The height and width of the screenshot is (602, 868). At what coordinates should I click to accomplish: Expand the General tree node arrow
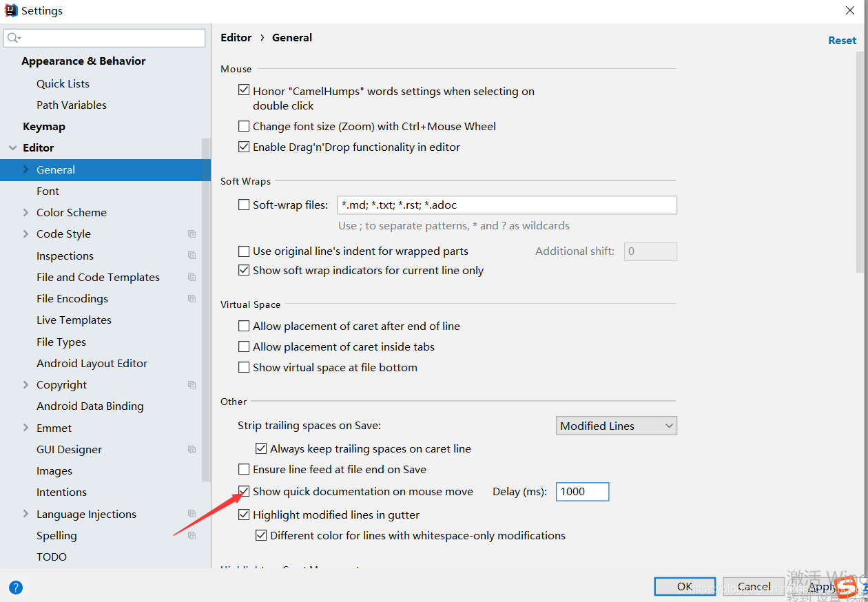[x=26, y=169]
